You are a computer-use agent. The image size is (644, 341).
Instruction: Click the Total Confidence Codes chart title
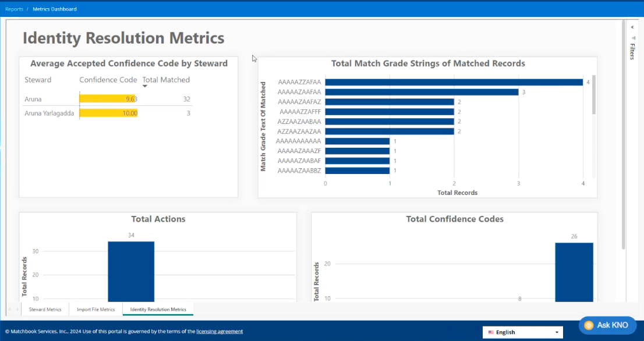[x=455, y=219]
